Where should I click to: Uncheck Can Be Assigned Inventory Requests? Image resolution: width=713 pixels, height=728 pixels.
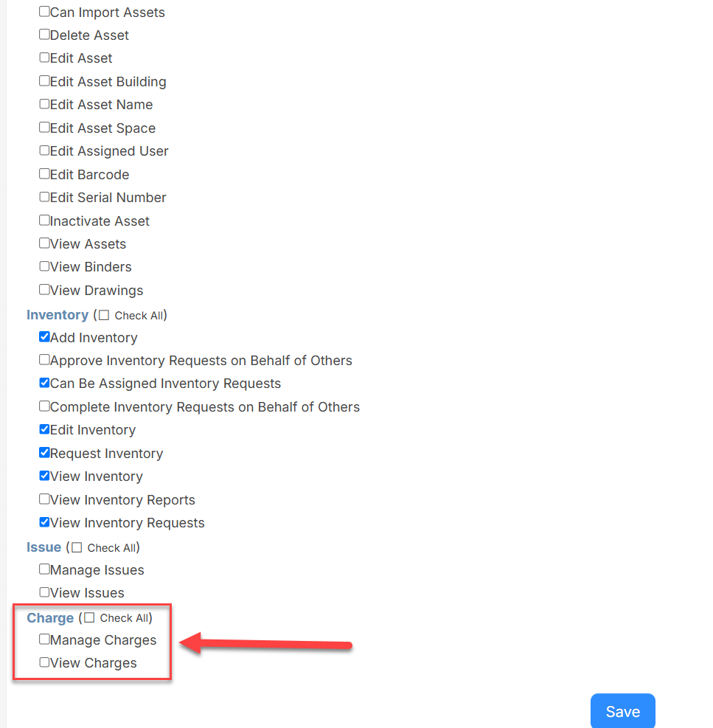click(x=44, y=383)
